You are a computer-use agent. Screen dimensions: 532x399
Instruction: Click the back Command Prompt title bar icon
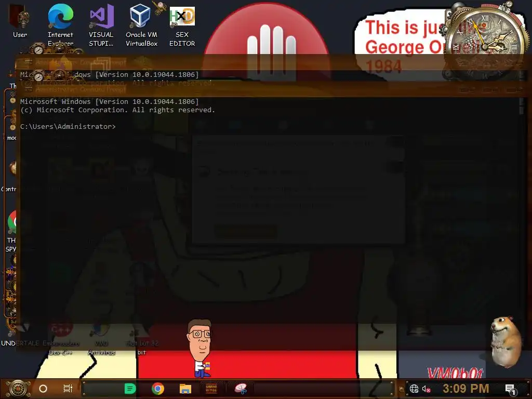29,62
